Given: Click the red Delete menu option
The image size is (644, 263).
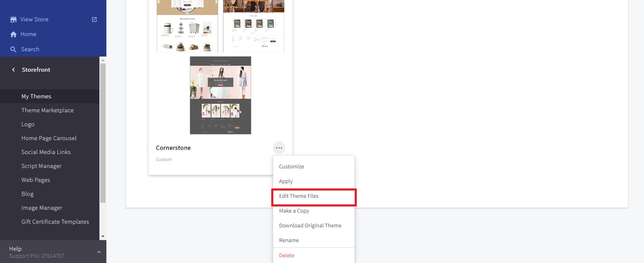Looking at the screenshot, I should pos(286,255).
